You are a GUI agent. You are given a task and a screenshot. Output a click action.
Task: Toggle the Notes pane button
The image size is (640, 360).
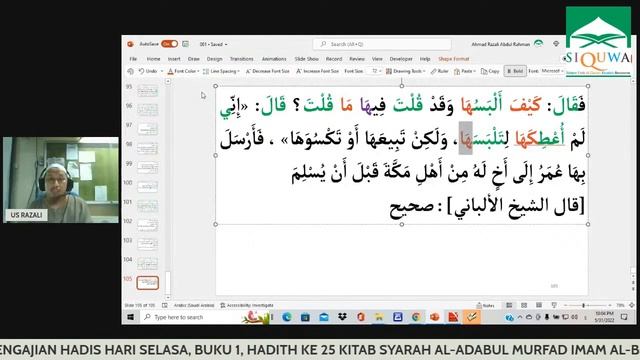point(486,305)
